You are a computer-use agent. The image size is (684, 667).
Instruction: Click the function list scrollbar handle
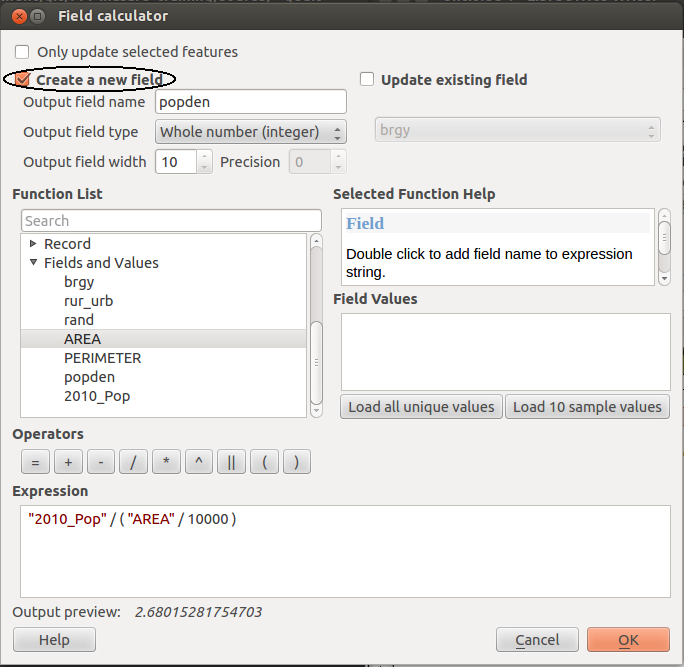point(317,363)
